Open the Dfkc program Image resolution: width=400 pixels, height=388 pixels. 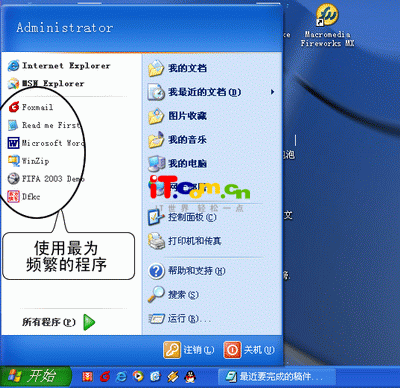(24, 197)
